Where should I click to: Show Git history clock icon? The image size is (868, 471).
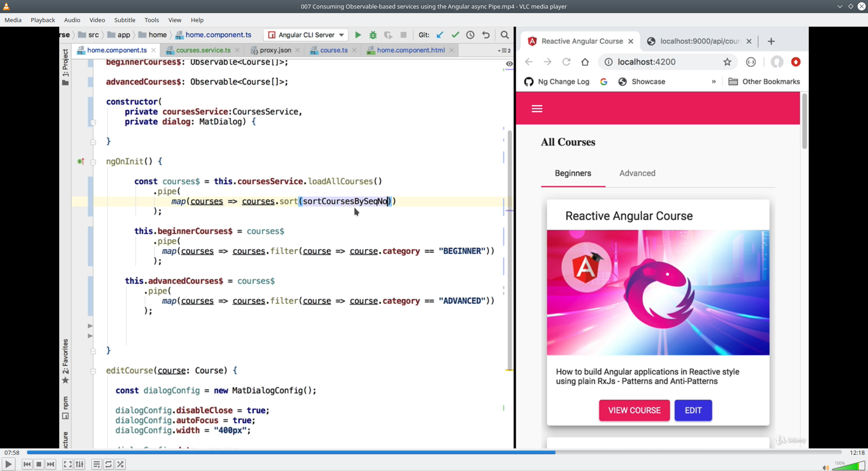(470, 35)
